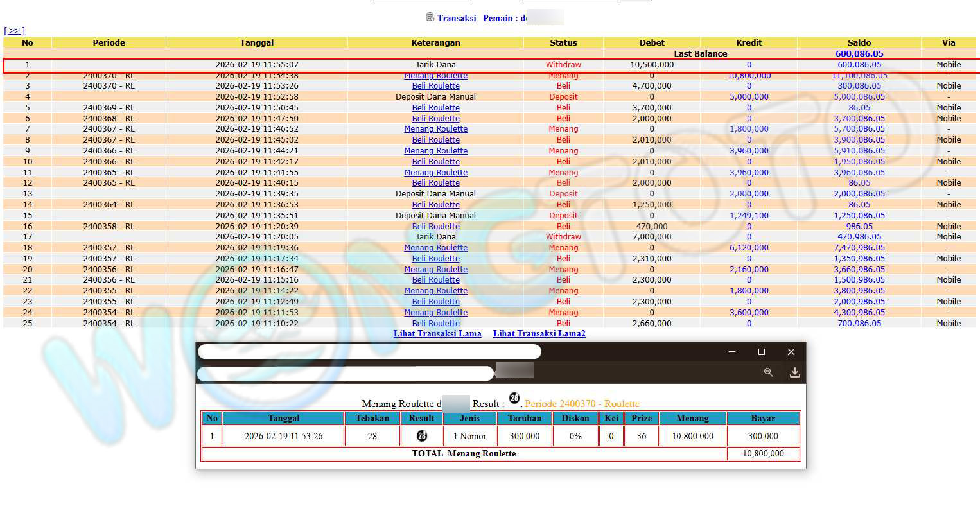Viewport: 980px width, 513px height.
Task: Open Lihat Transaksi Lama link
Action: coord(437,333)
